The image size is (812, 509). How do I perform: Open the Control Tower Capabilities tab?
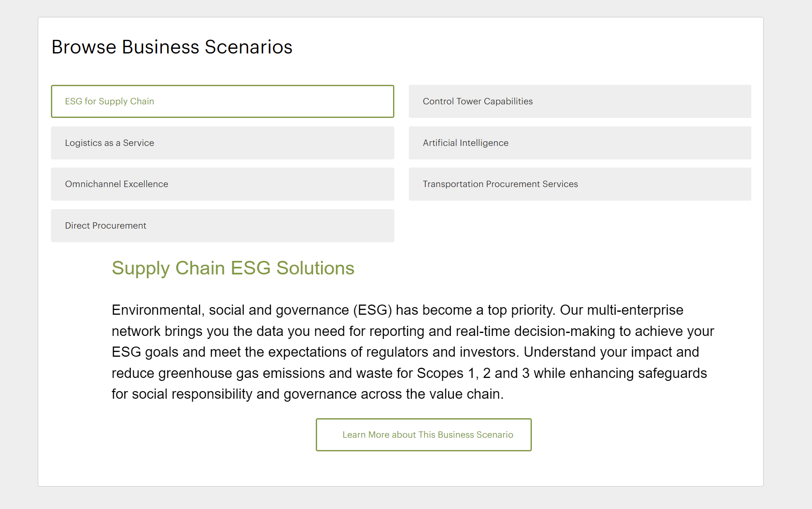tap(579, 101)
